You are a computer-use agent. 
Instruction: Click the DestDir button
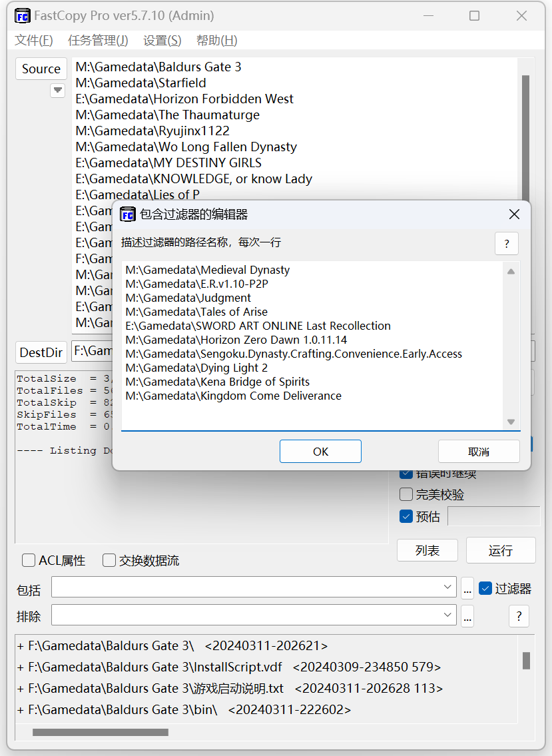[41, 352]
